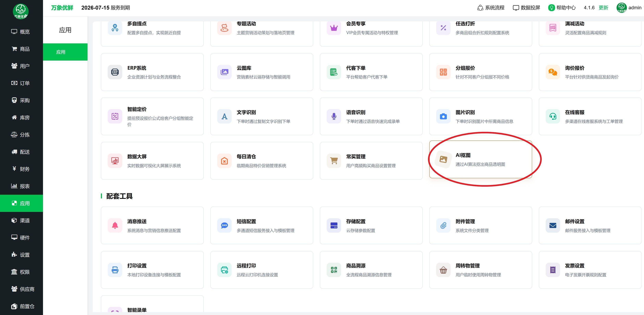
Task: Open the 文字识别 letter A icon
Action: click(224, 116)
